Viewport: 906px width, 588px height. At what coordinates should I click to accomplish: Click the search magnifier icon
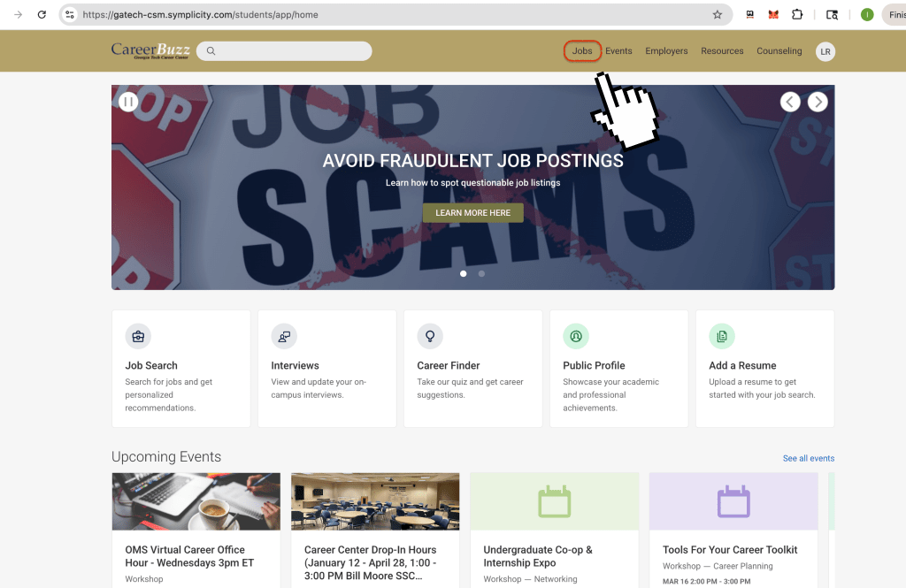pos(211,50)
